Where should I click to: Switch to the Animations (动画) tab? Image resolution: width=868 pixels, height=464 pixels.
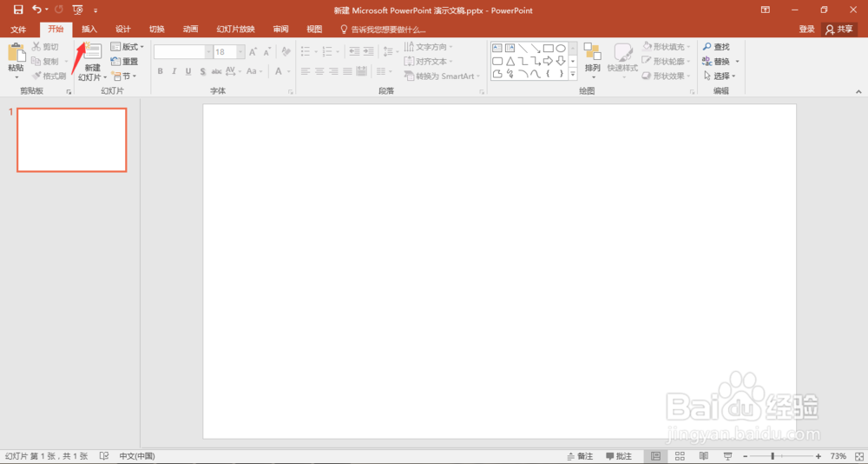[190, 30]
